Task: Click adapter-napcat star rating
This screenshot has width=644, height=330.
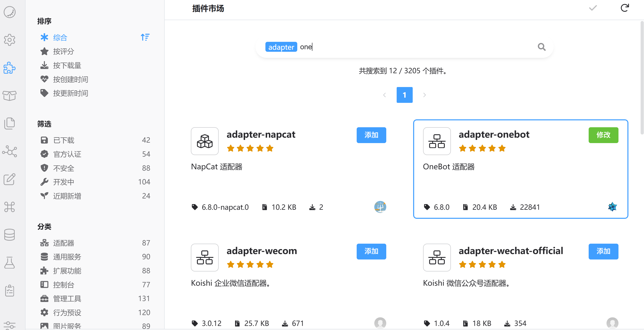Action: tap(250, 148)
